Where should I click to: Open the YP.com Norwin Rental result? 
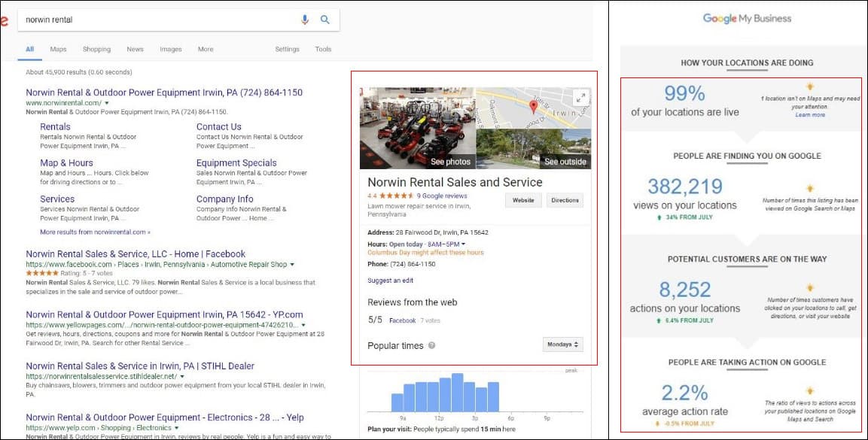tap(164, 314)
